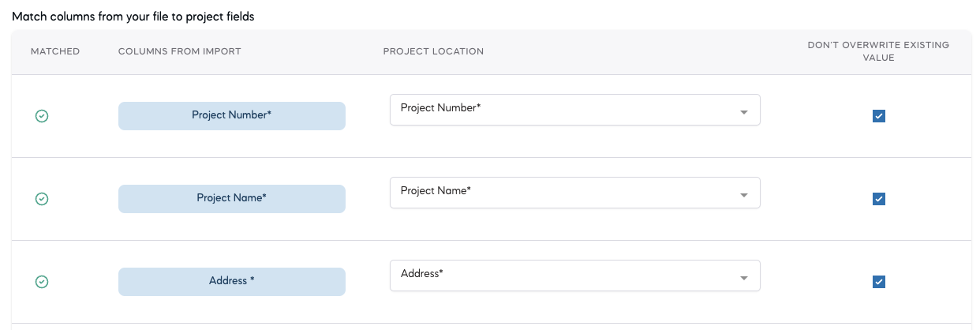Click the Don't Overwrite Existing Value header
The image size is (980, 330).
pos(878,51)
